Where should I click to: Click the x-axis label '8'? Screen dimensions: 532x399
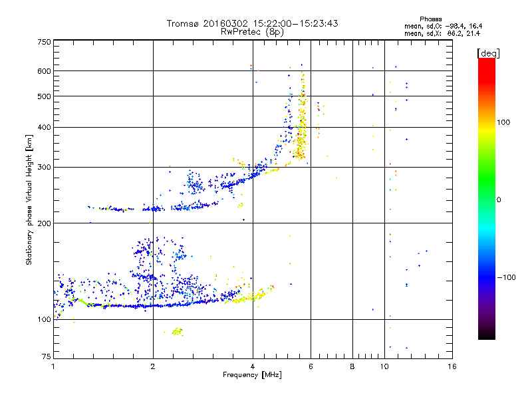352,366
